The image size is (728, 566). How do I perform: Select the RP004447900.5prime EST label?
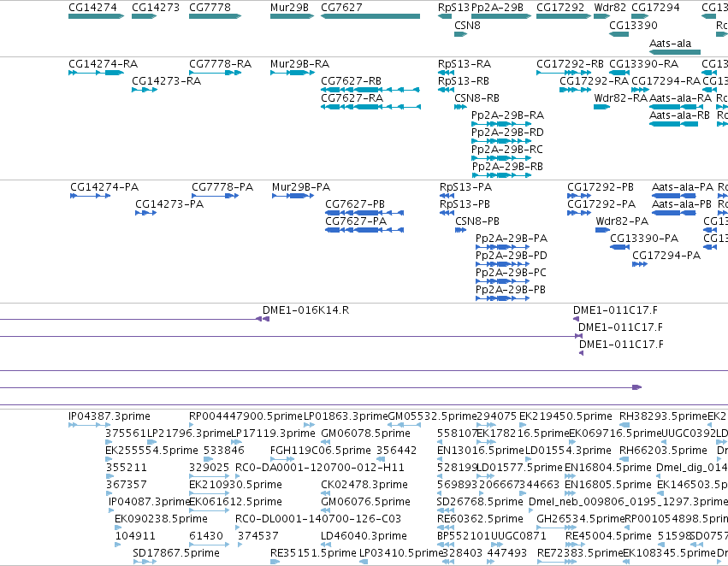click(x=246, y=416)
